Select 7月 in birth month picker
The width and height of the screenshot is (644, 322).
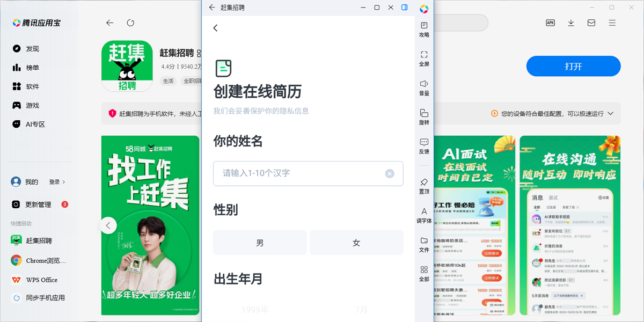pos(362,310)
